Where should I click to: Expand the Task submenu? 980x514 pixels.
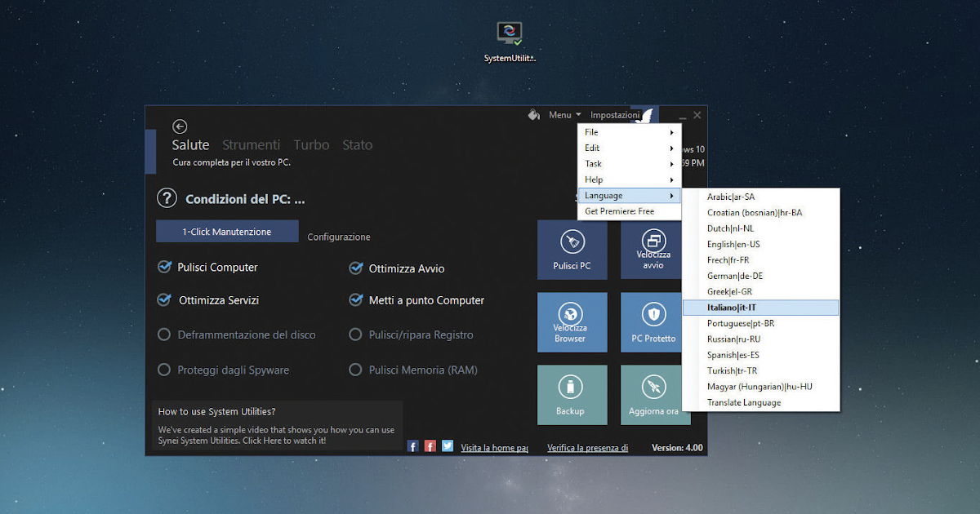pos(630,164)
